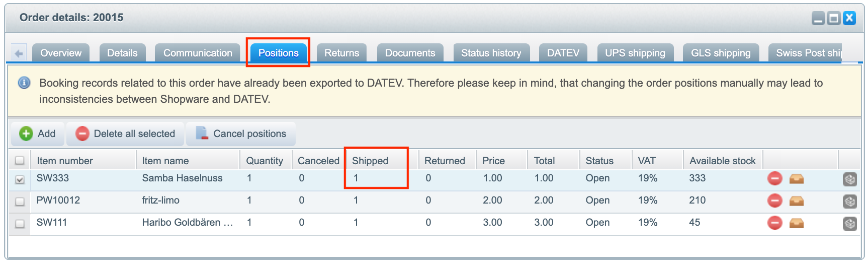Click the Add position button

pos(38,134)
